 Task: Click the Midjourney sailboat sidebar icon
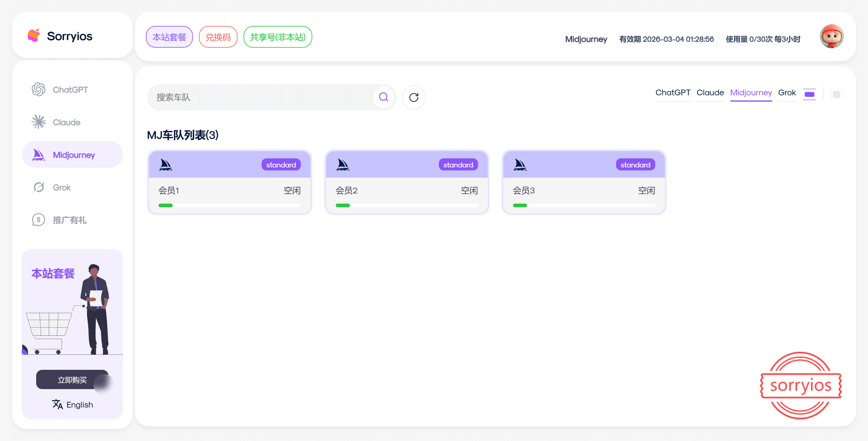coord(38,155)
